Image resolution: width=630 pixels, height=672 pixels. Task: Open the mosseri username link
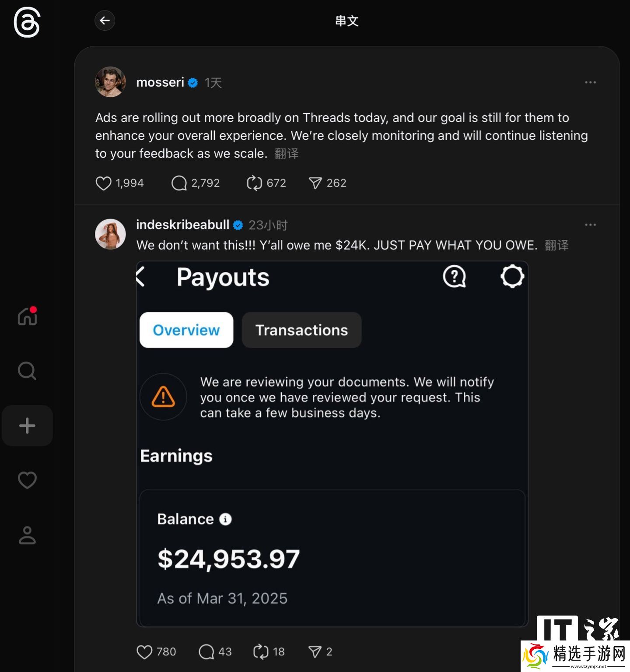coord(160,82)
